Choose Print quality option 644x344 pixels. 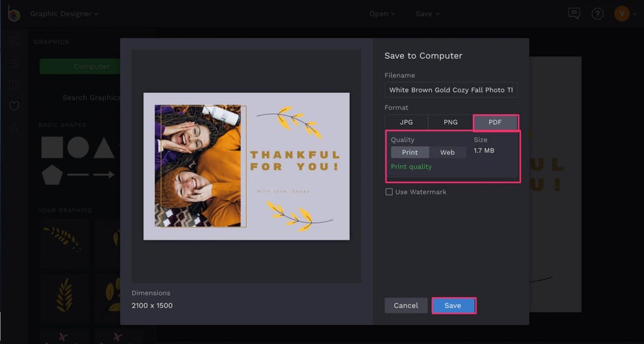coord(409,152)
